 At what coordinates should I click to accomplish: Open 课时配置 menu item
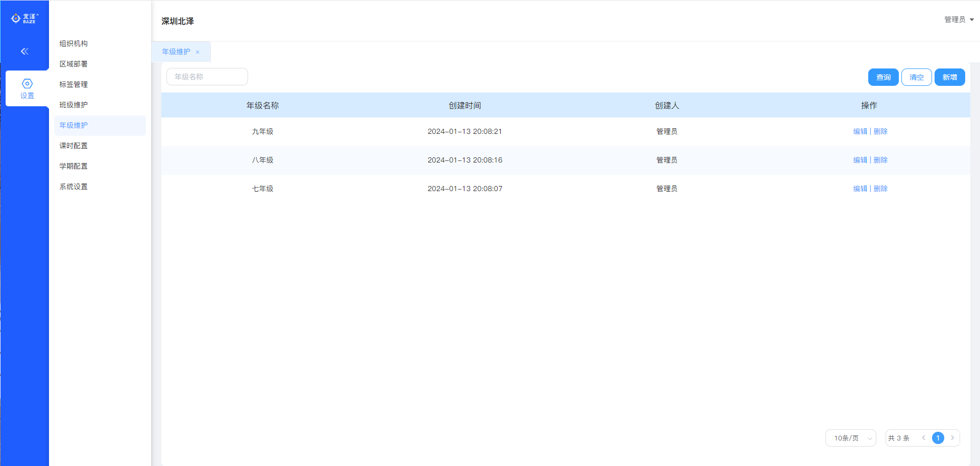click(x=73, y=146)
